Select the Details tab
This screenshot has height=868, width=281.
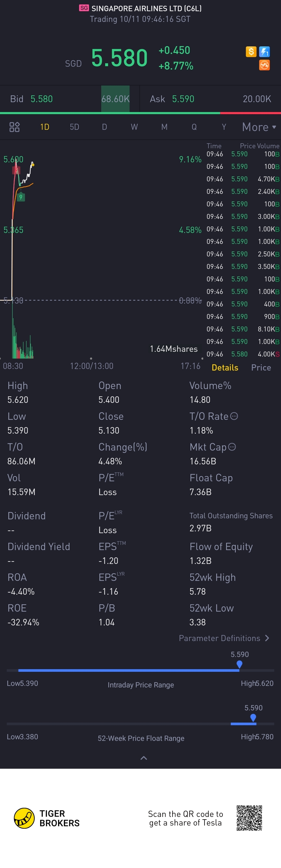click(225, 368)
